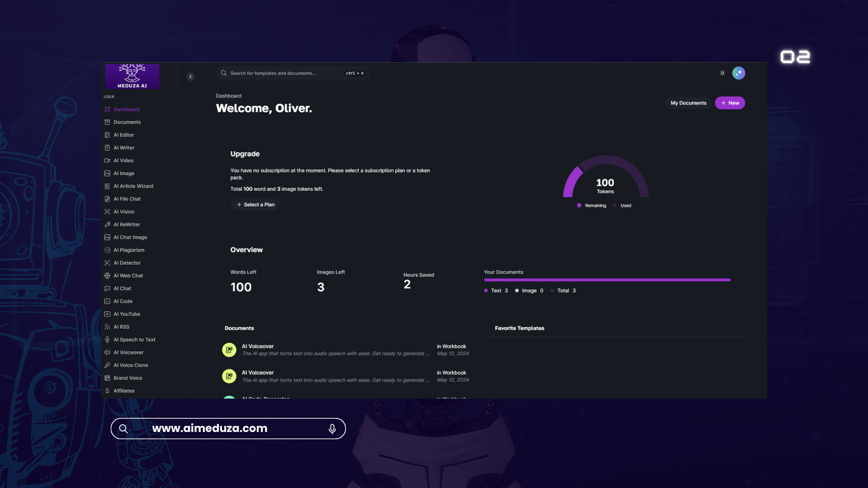This screenshot has height=488, width=868.
Task: Click the AI Voice Clone icon
Action: click(x=107, y=365)
